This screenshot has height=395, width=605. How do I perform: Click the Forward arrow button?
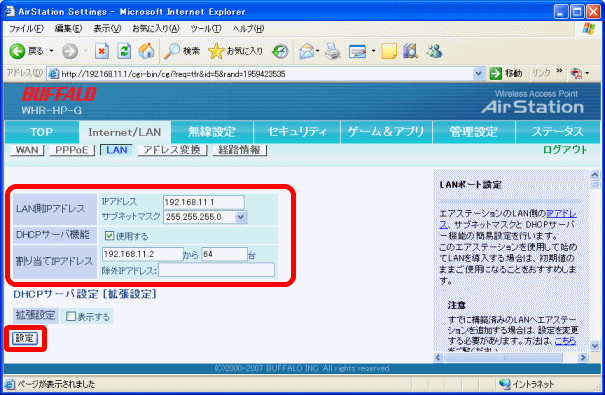point(70,51)
